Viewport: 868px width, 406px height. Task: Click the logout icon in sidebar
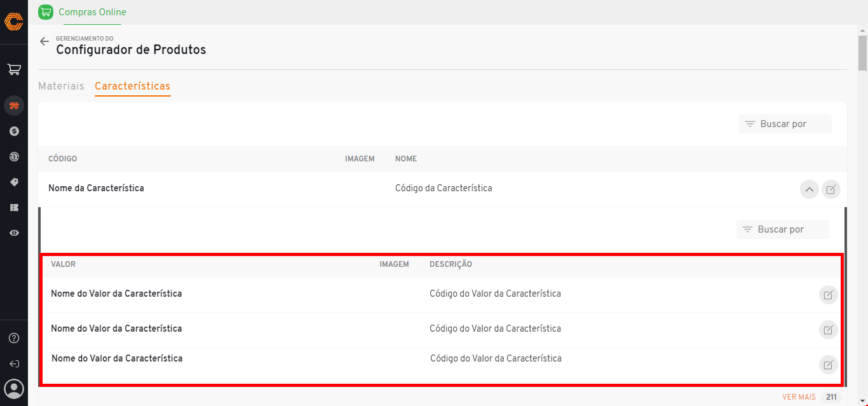[x=14, y=364]
